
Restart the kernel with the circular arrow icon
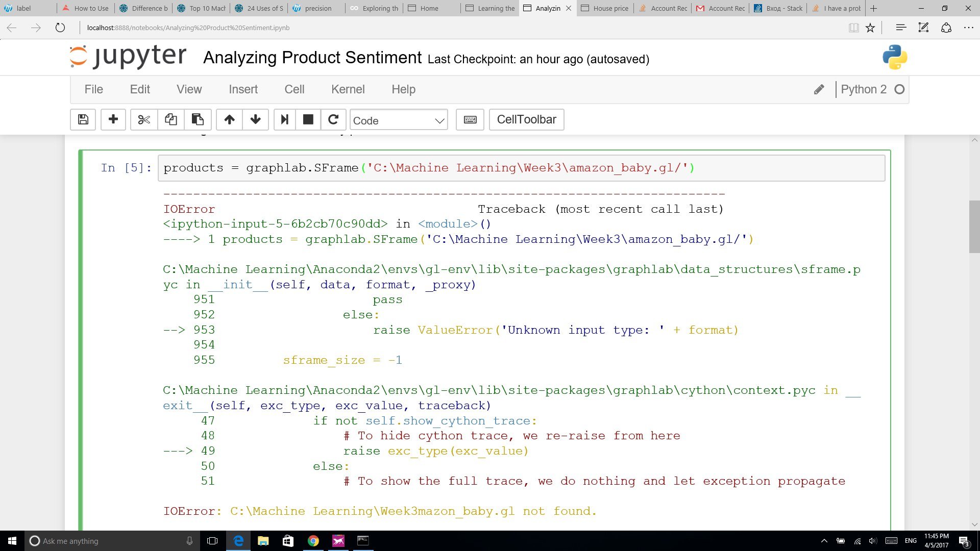pyautogui.click(x=333, y=119)
